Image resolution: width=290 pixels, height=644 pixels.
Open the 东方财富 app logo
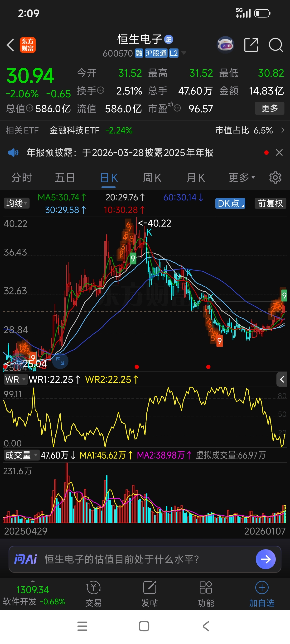point(28,45)
